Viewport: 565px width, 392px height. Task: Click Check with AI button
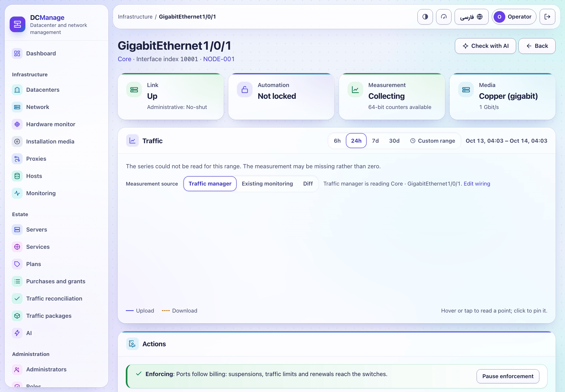tap(485, 46)
